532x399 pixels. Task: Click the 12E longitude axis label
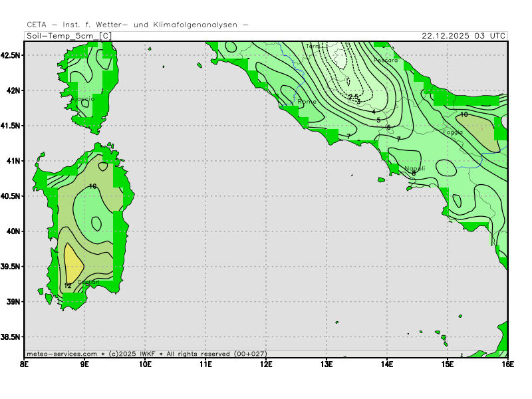[x=266, y=364]
